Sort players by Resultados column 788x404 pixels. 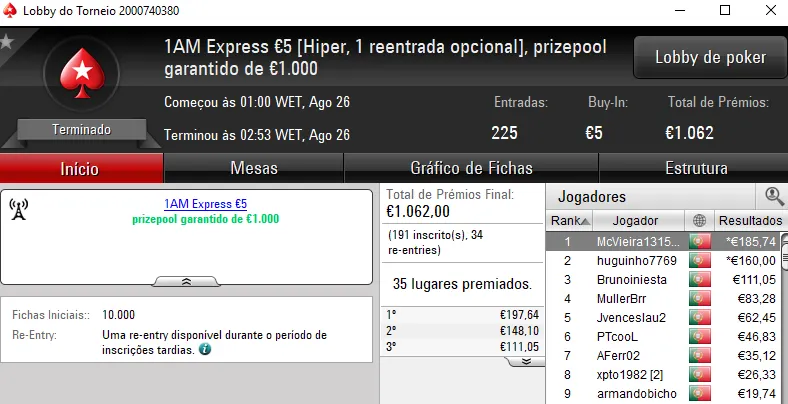tap(749, 220)
